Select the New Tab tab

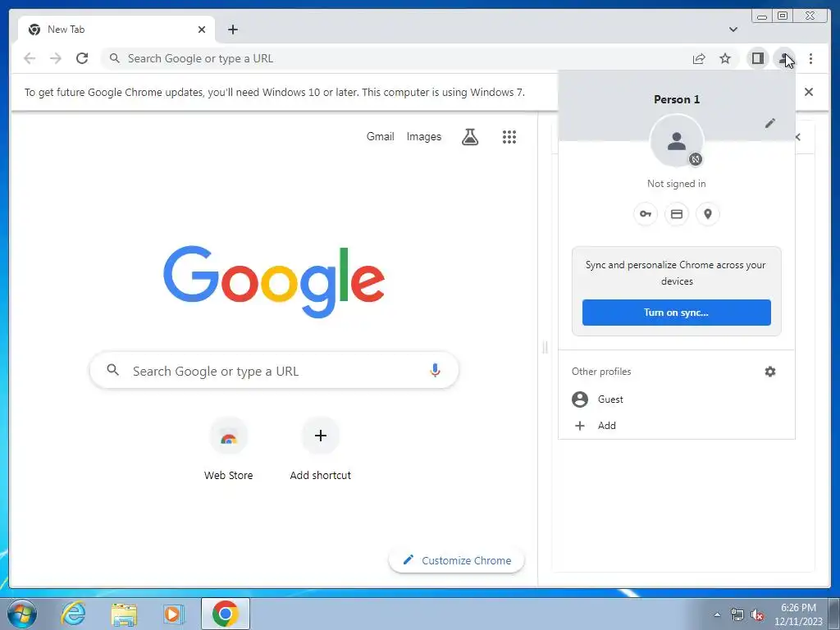116,30
